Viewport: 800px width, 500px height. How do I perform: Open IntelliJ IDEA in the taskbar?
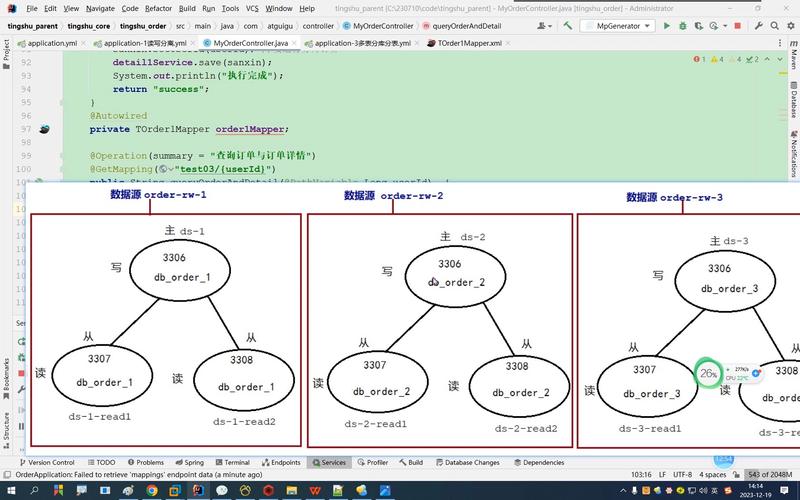click(198, 491)
